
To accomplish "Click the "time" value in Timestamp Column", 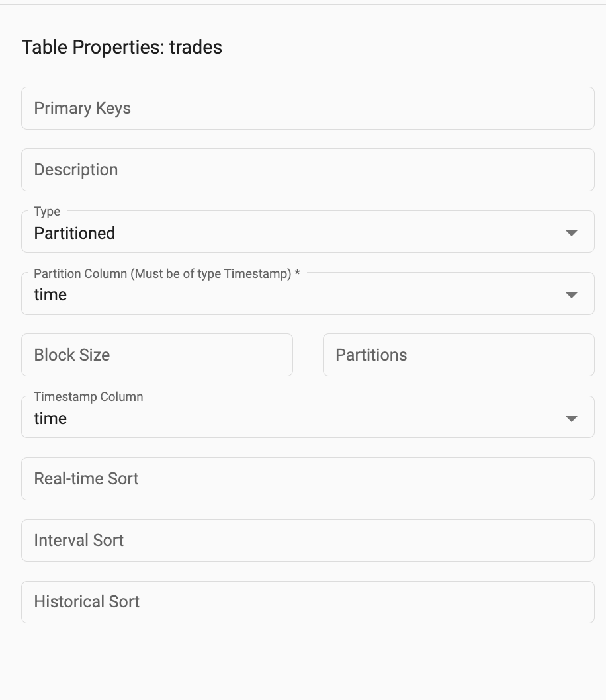I will tap(50, 419).
